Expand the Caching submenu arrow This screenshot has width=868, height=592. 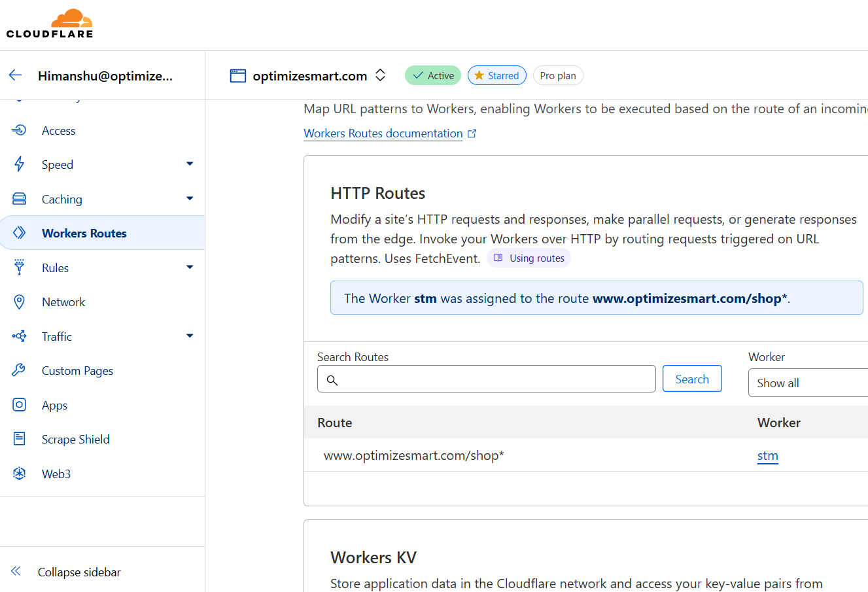pos(190,198)
